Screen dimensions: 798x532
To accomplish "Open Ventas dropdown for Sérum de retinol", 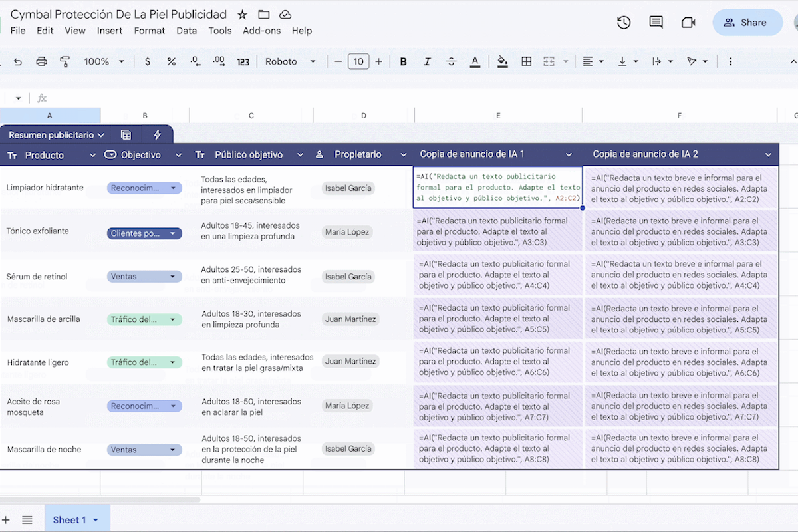I will click(173, 277).
